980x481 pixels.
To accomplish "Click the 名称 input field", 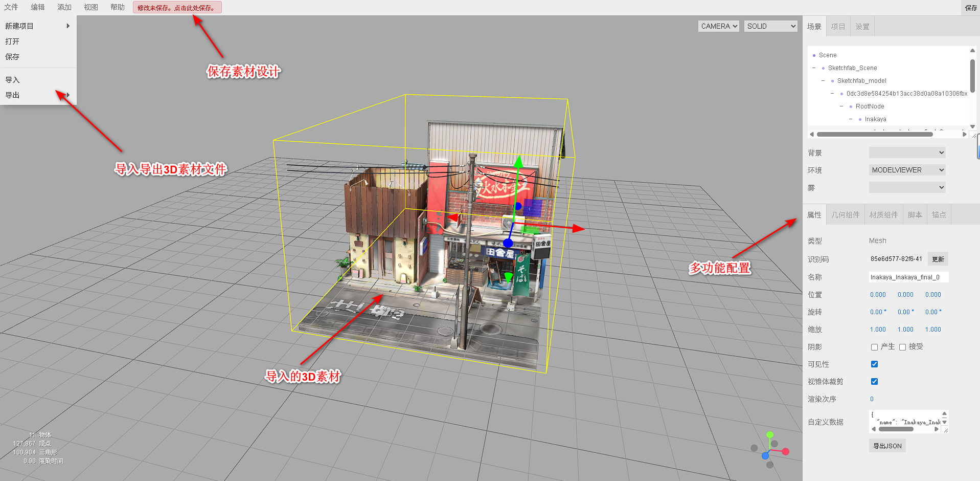I will 908,277.
